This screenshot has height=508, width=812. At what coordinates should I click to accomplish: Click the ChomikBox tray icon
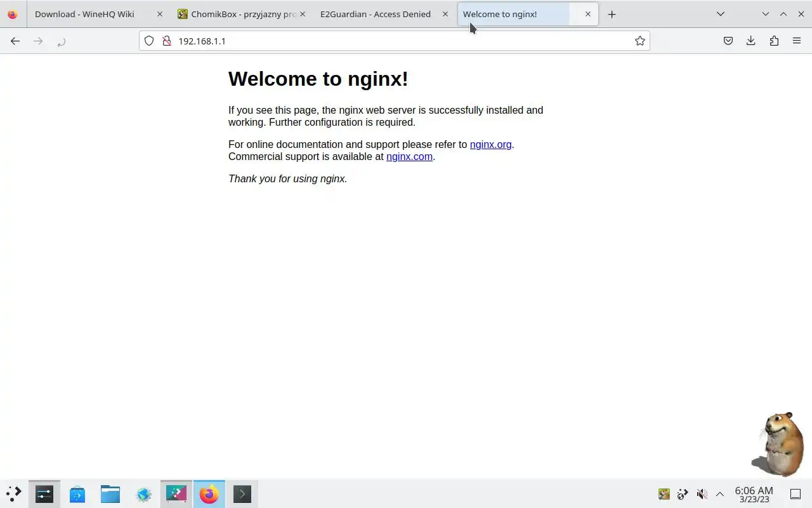tap(664, 494)
